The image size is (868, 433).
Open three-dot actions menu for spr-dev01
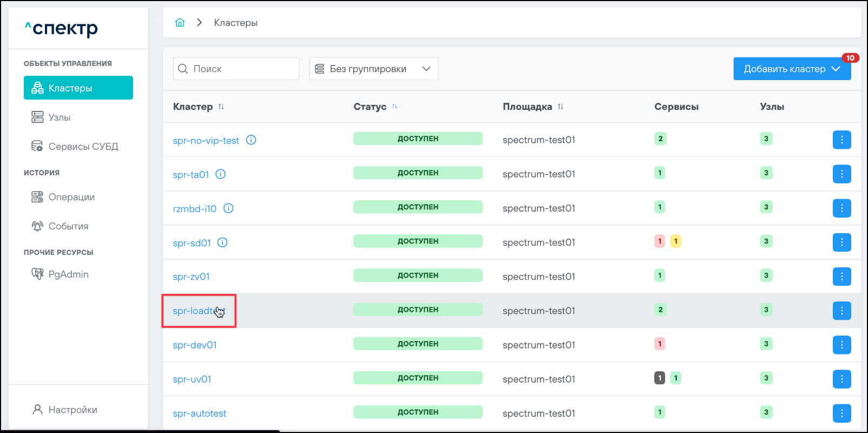pyautogui.click(x=841, y=345)
